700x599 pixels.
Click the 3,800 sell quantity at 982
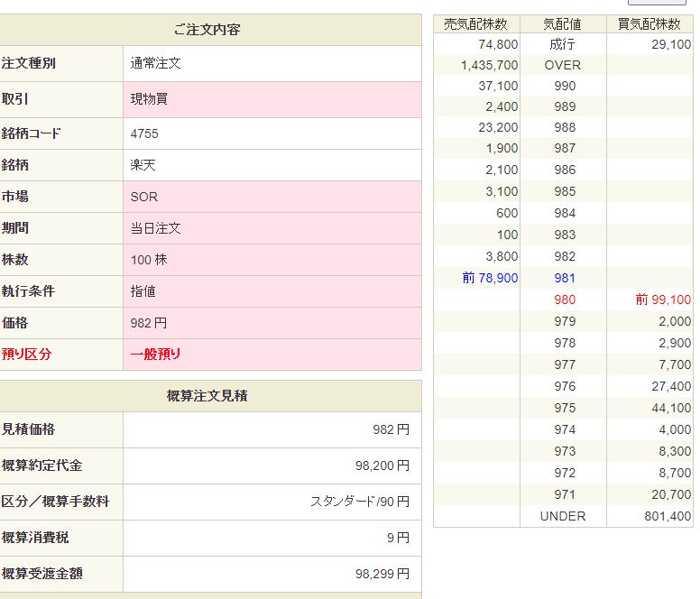pos(502,257)
